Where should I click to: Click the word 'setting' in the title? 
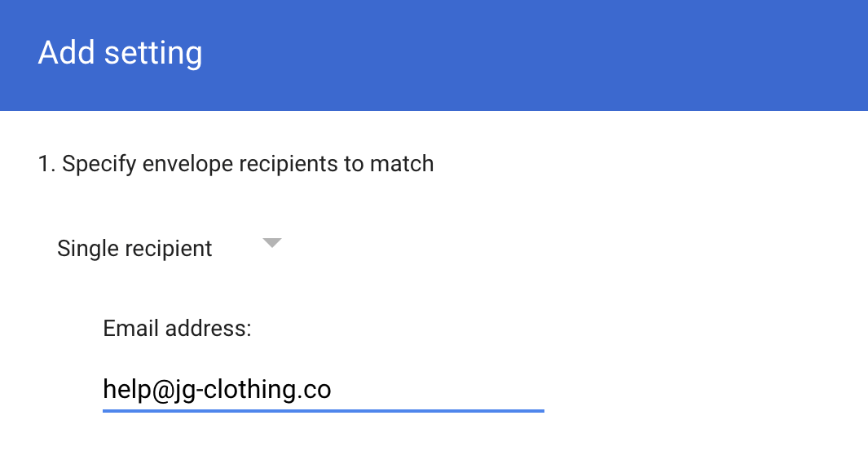154,53
